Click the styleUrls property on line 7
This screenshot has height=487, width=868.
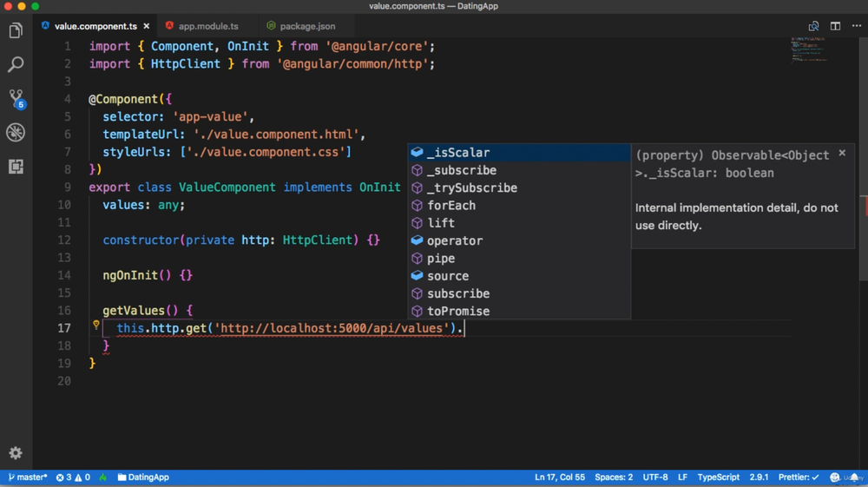coord(137,152)
